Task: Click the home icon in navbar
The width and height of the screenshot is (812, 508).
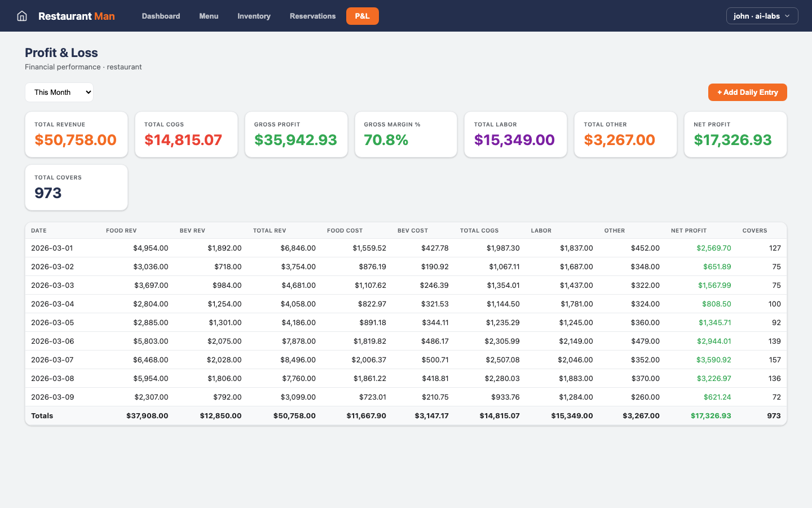Action: (x=22, y=16)
